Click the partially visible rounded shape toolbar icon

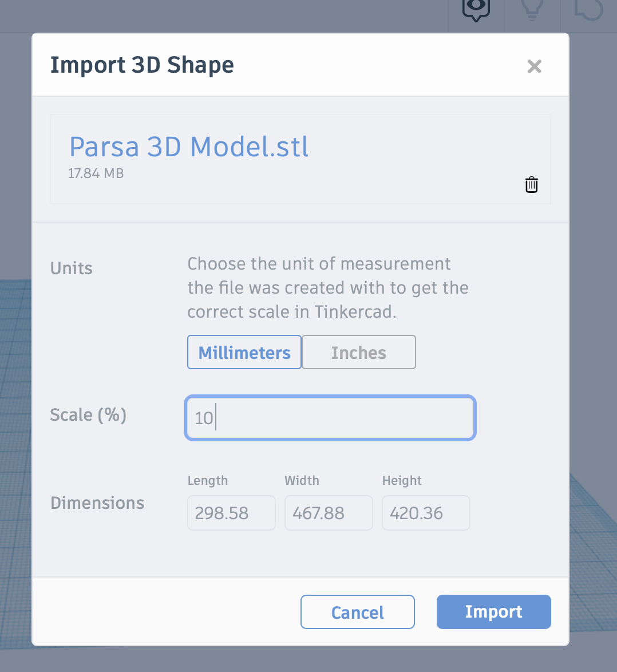(588, 9)
